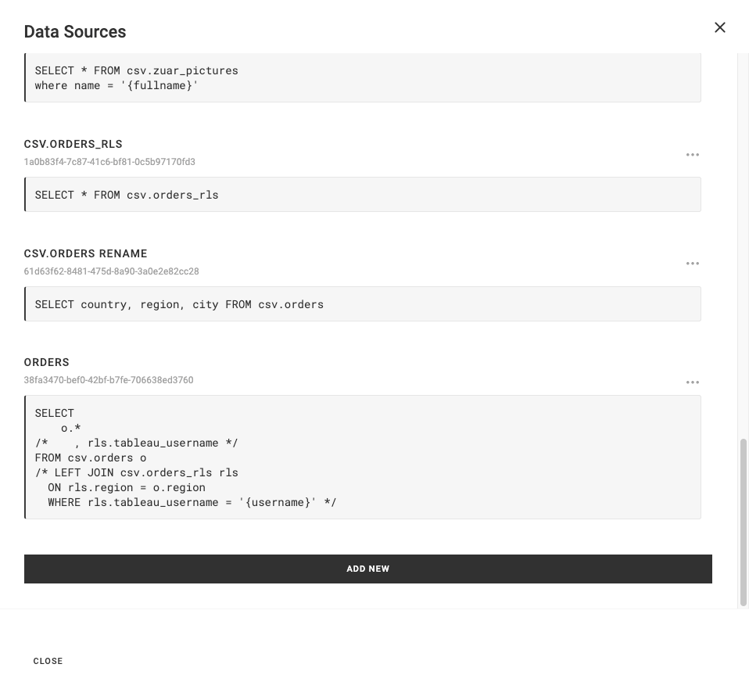Viewport: 749px width, 700px height.
Task: Click the ID 38fa3470-bef0-42bf-b7fe-706638ed3760
Action: coord(109,380)
